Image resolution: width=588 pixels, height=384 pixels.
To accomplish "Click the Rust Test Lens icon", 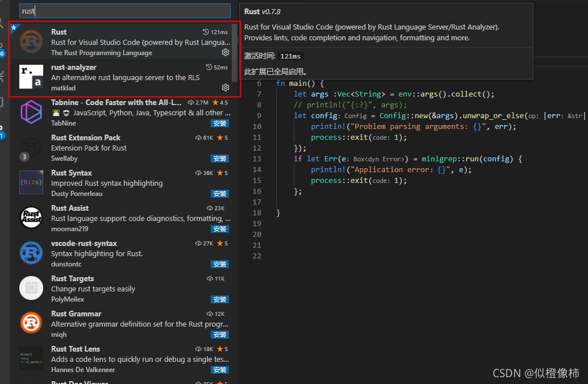I will (31, 358).
